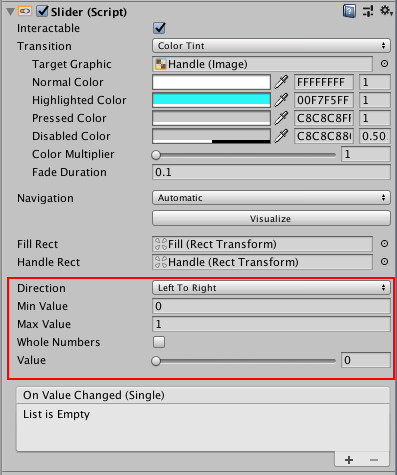Open object picker for Handle Rect
Screen dimensions: 397x475
point(384,262)
